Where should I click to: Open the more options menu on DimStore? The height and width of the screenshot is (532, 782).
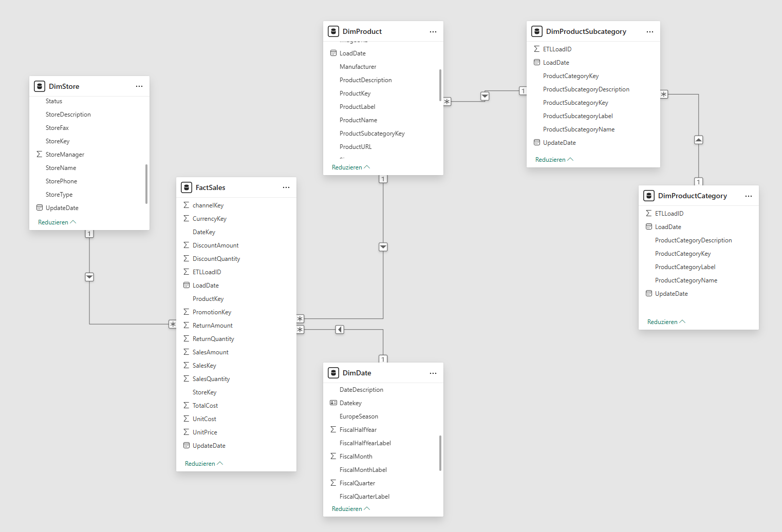point(139,86)
